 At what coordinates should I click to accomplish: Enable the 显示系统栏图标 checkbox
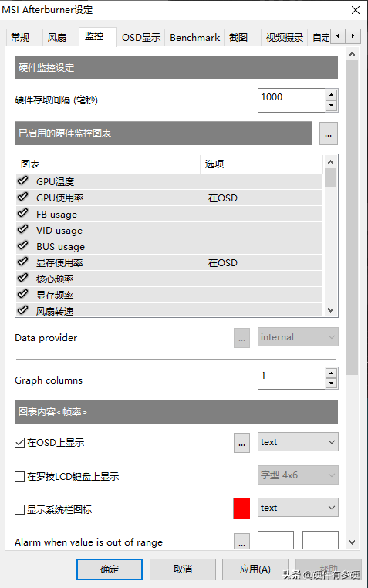click(19, 509)
